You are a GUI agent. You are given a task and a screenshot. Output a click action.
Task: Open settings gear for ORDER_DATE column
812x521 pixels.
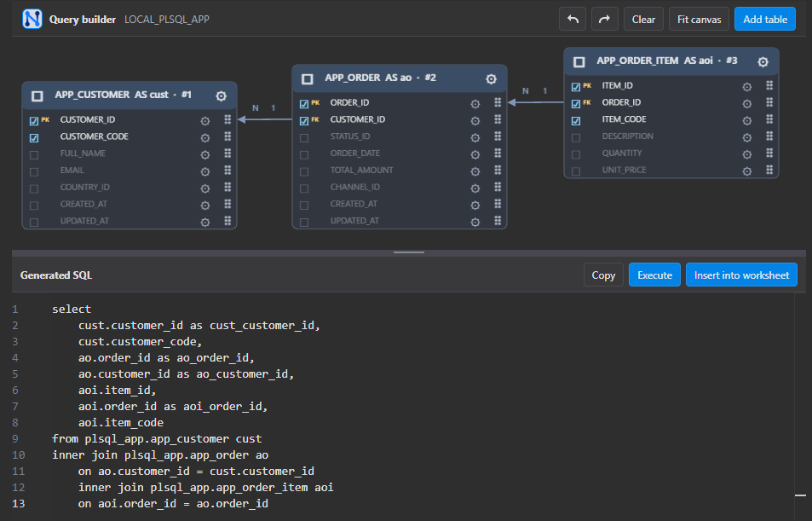(x=475, y=154)
